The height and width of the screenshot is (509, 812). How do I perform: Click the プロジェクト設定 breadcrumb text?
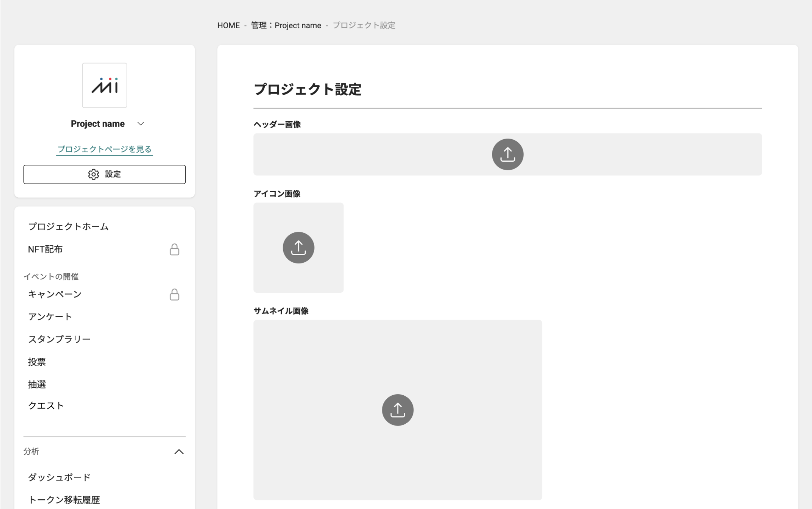pyautogui.click(x=364, y=25)
